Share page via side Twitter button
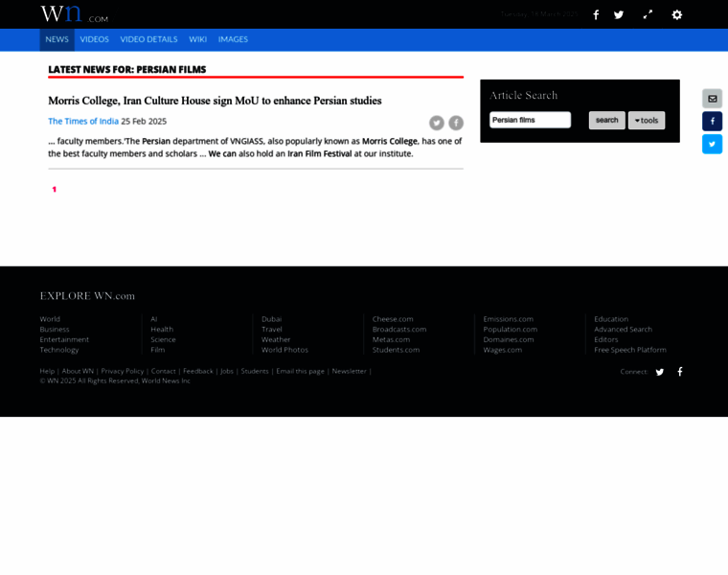Viewport: 728px width, 575px height. point(713,144)
